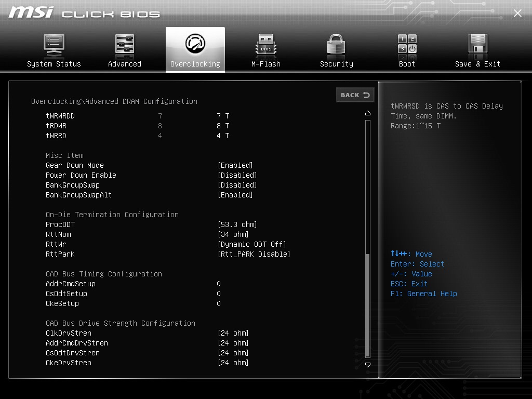Viewport: 532px width, 399px height.
Task: Open the System Status monitor icon
Action: tap(54, 45)
